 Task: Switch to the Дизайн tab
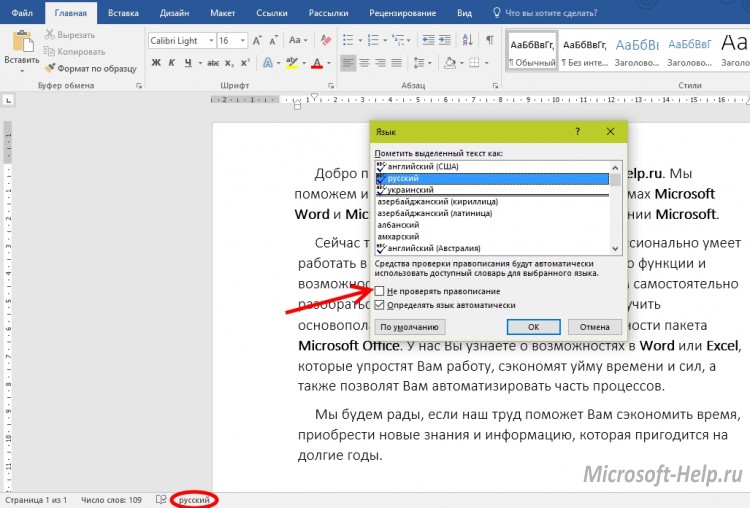[x=174, y=13]
